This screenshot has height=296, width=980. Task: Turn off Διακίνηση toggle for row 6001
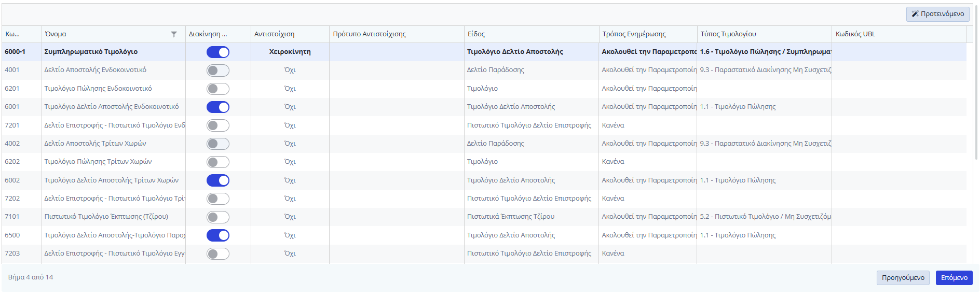click(218, 107)
